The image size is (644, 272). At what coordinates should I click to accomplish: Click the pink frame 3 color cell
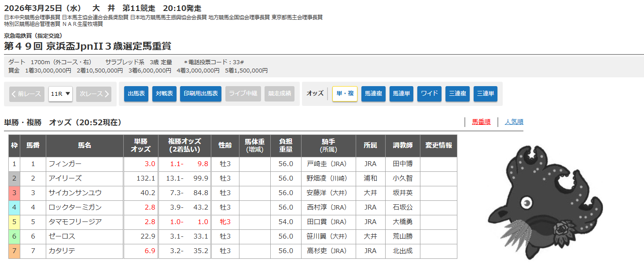point(14,193)
